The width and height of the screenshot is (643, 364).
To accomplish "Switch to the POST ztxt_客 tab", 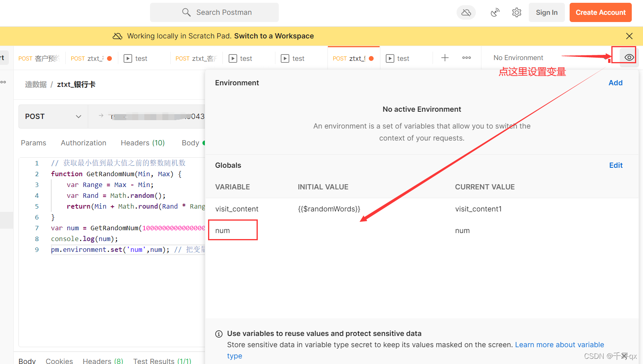I will (x=196, y=58).
